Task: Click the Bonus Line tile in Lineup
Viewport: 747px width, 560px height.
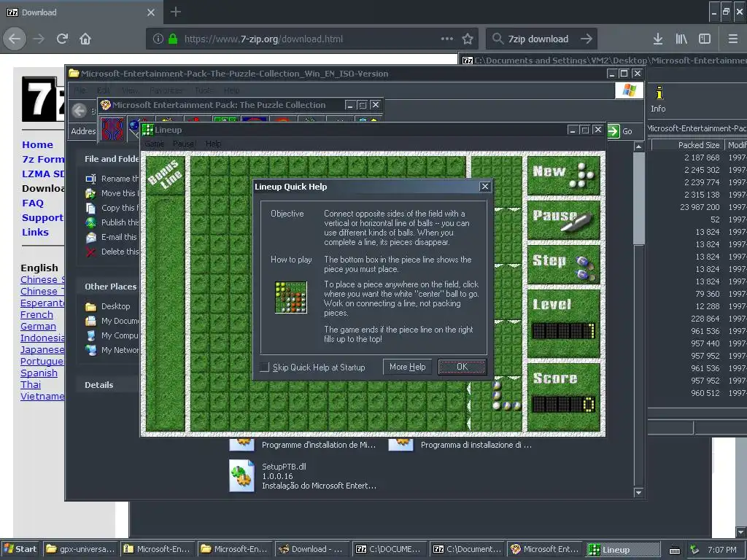Action: (165, 175)
